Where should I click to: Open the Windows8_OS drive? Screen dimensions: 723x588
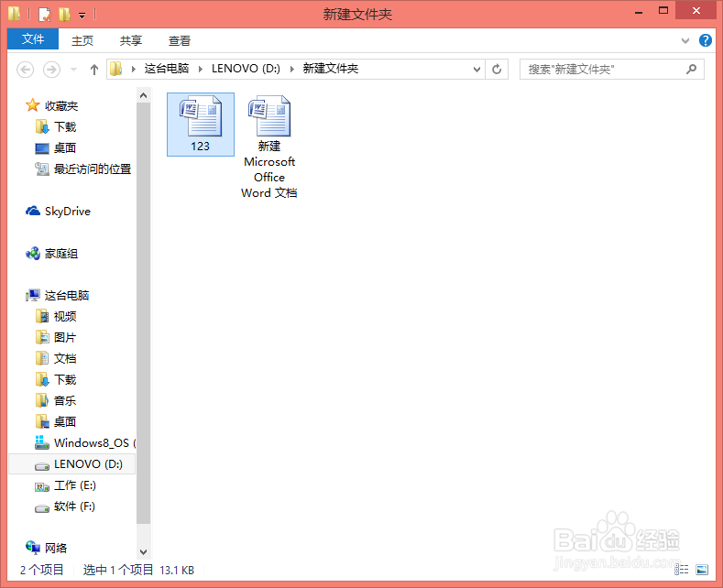tap(85, 443)
